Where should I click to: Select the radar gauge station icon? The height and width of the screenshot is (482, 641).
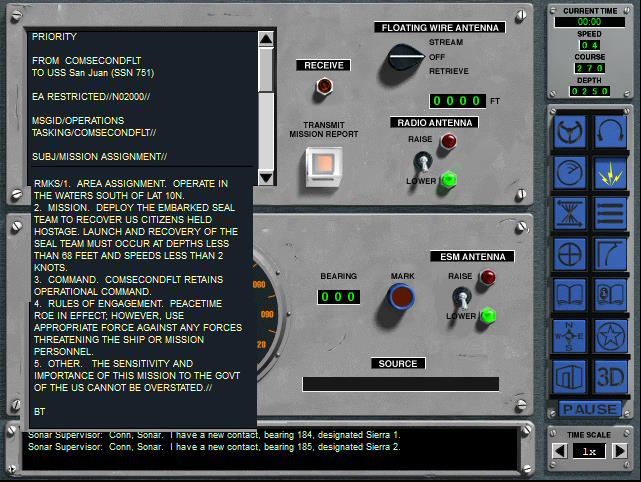coord(570,172)
